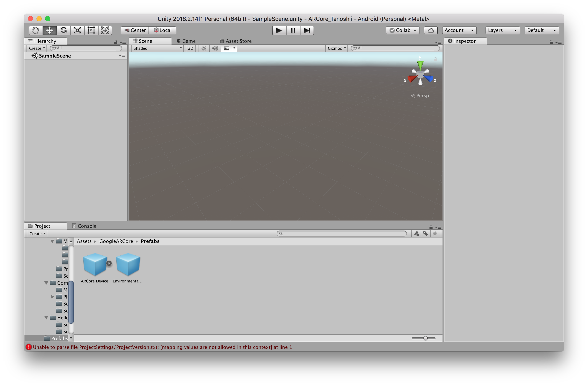Toggle the Inspector panel lock
Screen dimensions: 588x386
[551, 42]
